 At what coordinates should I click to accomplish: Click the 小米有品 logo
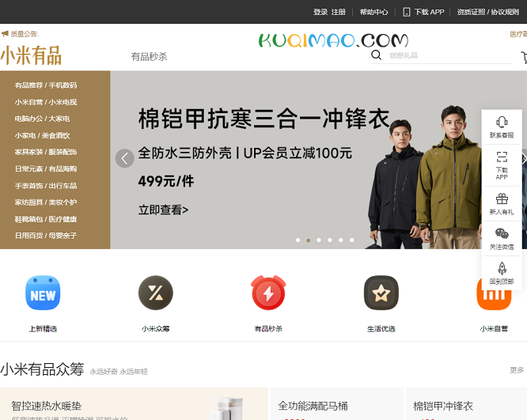click(31, 55)
